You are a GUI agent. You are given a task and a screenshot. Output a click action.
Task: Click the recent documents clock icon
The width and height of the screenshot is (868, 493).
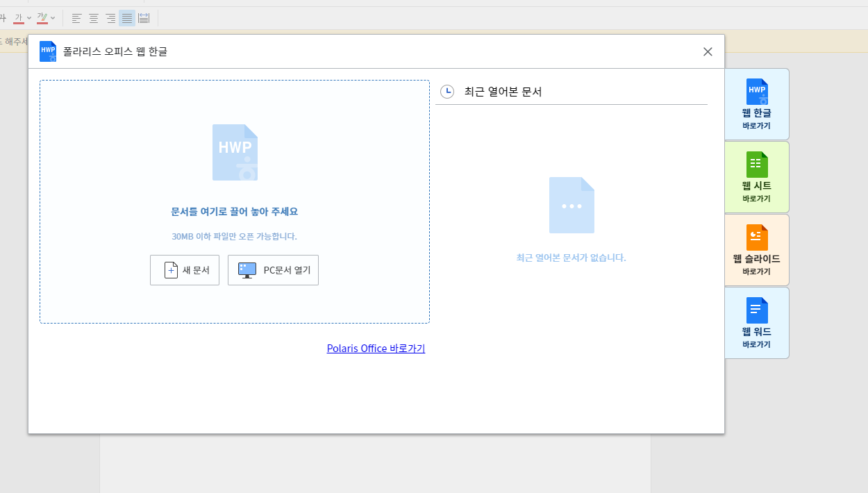coord(447,92)
